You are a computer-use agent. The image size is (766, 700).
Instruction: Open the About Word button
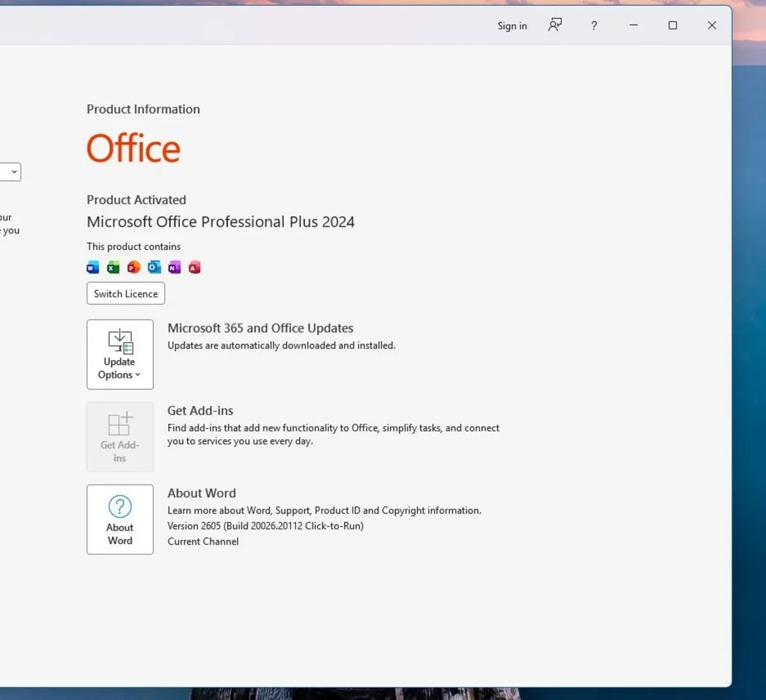pyautogui.click(x=120, y=519)
